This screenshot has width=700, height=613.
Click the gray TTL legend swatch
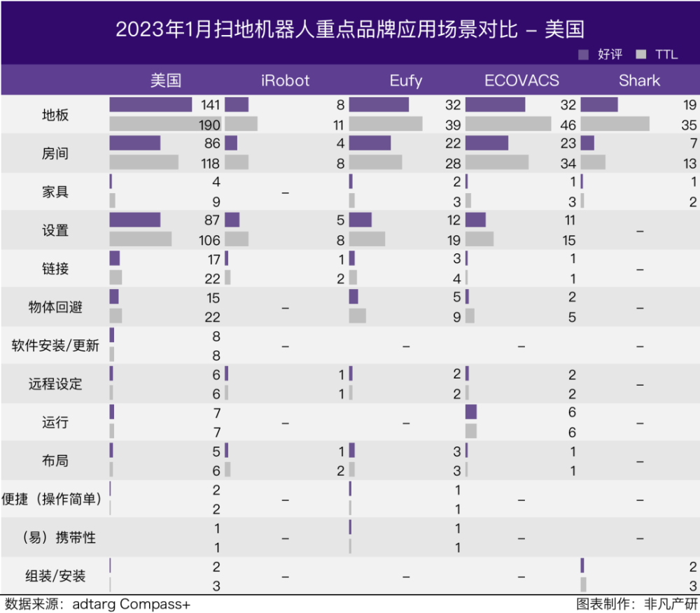(x=640, y=54)
